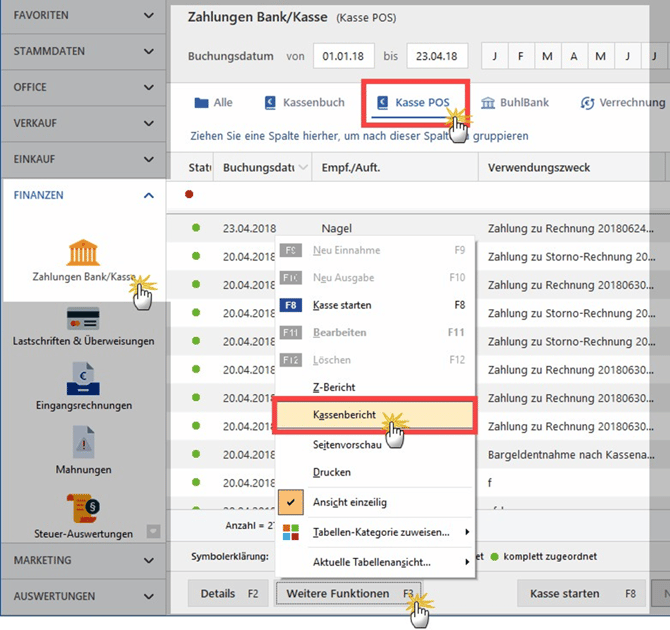Switch to Kassenbuch tab
The width and height of the screenshot is (670, 630).
coord(304,103)
